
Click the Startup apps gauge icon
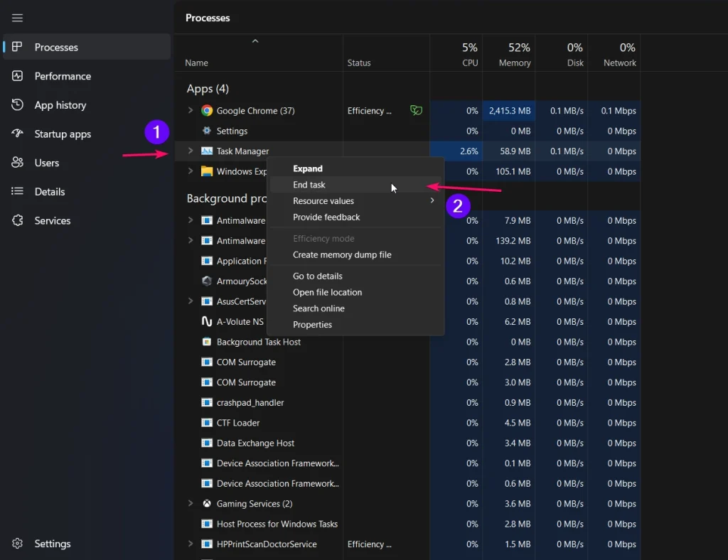(x=17, y=134)
